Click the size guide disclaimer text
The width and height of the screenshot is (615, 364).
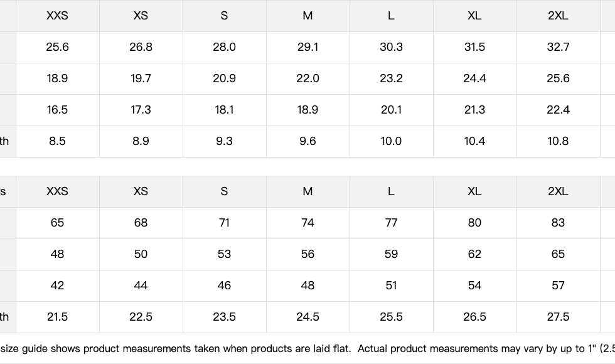coord(307,349)
